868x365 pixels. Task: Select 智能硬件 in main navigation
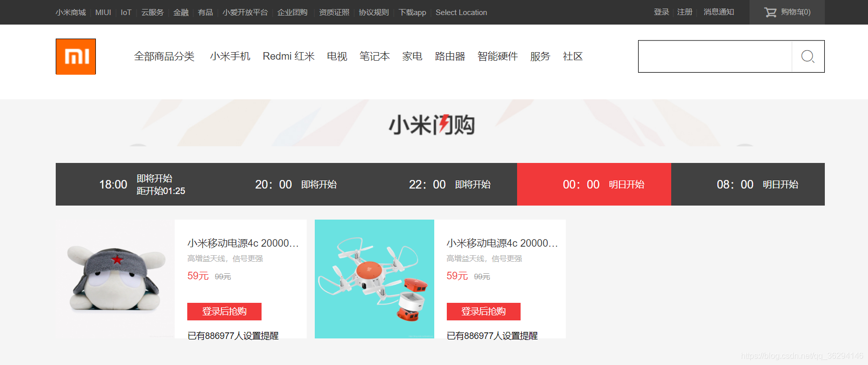pyautogui.click(x=498, y=56)
